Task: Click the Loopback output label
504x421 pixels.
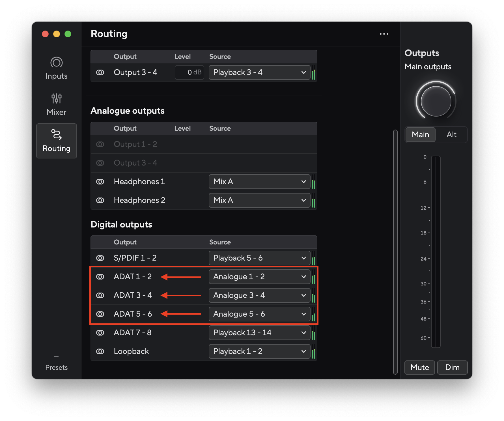Action: pyautogui.click(x=131, y=351)
